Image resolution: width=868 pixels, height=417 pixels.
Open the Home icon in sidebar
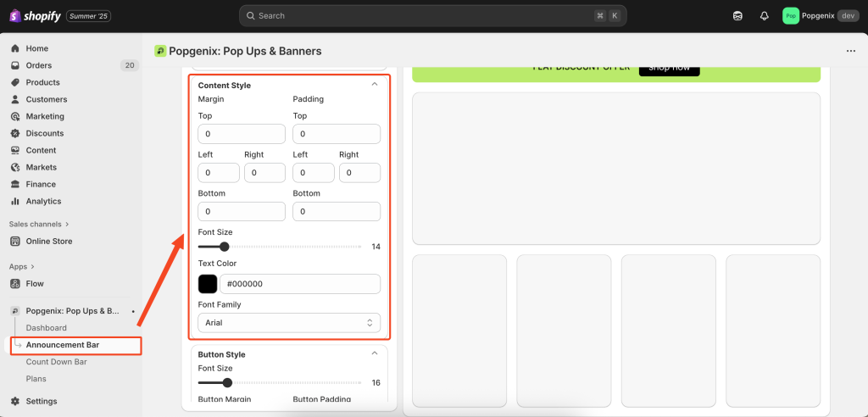[x=15, y=48]
